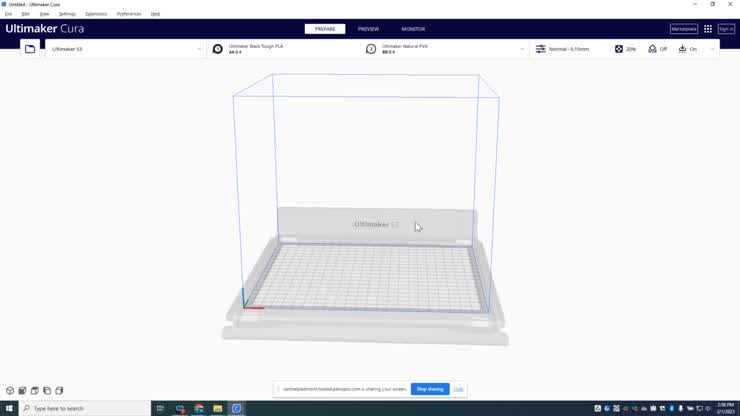Open the Preferences menu
The width and height of the screenshot is (740, 416).
[129, 14]
